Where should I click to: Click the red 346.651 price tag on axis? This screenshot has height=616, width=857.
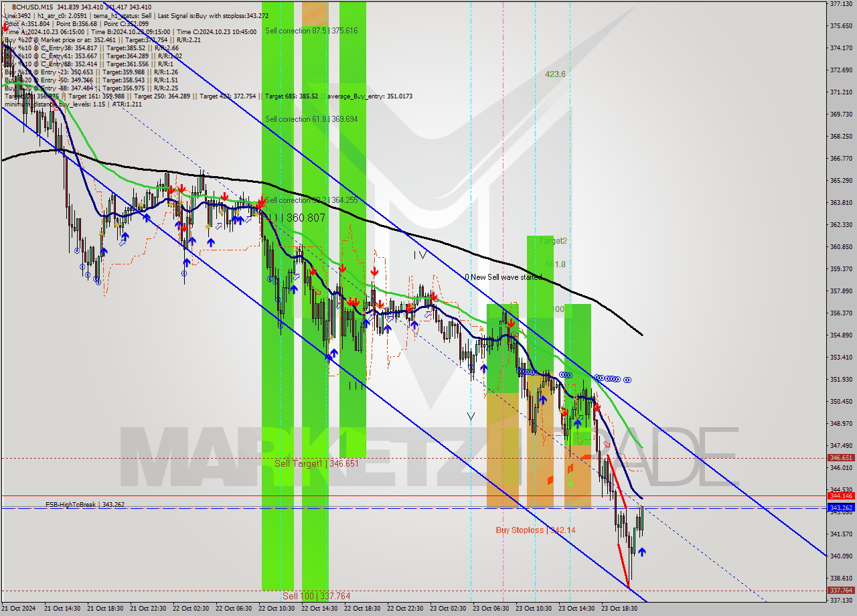point(841,458)
